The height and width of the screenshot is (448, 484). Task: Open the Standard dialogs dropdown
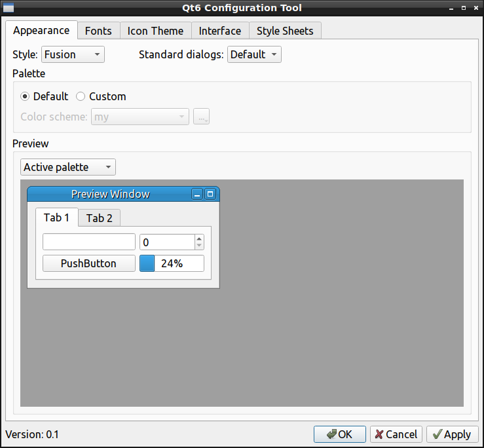tap(254, 54)
